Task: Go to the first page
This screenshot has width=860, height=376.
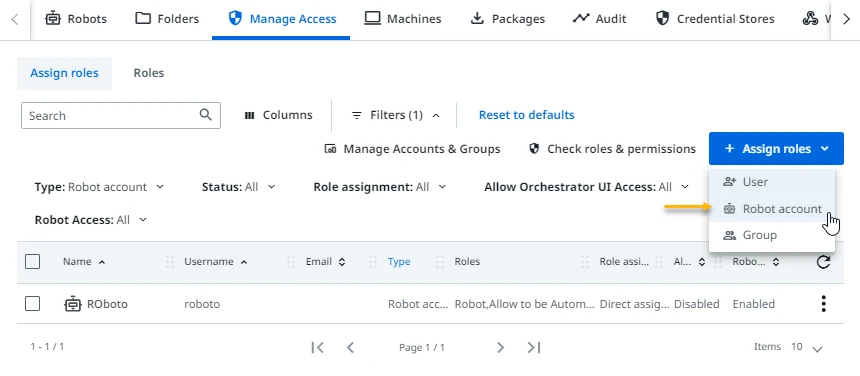Action: (317, 347)
